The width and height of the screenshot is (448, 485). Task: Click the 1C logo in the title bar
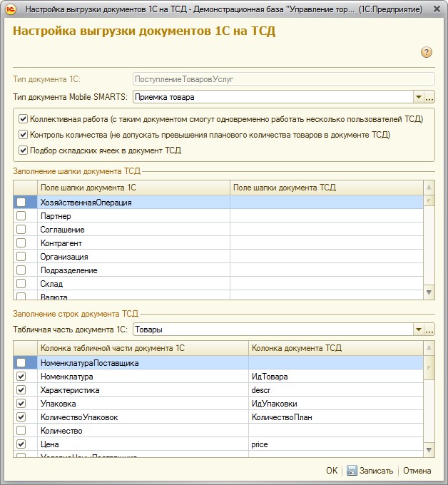tap(10, 9)
